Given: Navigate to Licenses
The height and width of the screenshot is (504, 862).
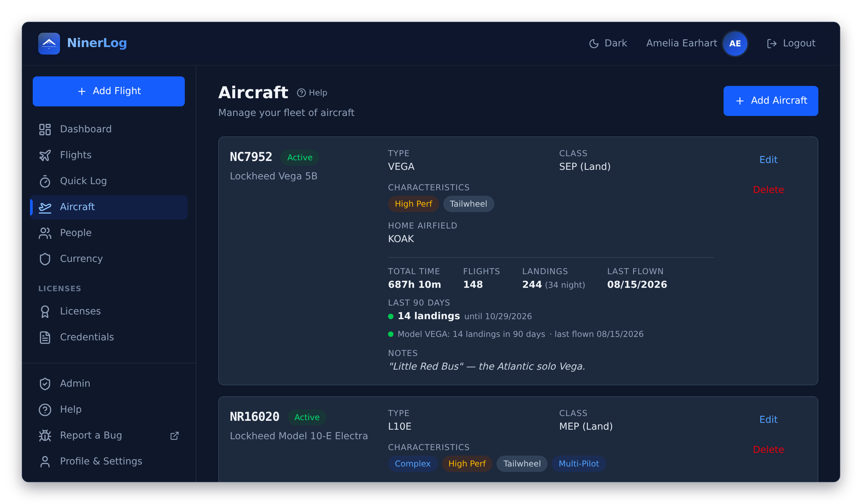Looking at the screenshot, I should click(x=109, y=311).
